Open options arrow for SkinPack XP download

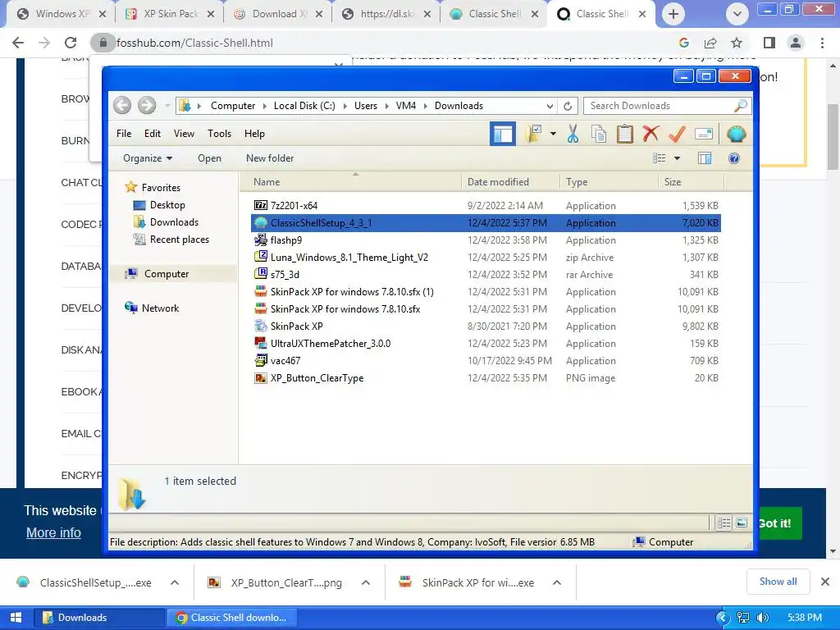coord(557,582)
